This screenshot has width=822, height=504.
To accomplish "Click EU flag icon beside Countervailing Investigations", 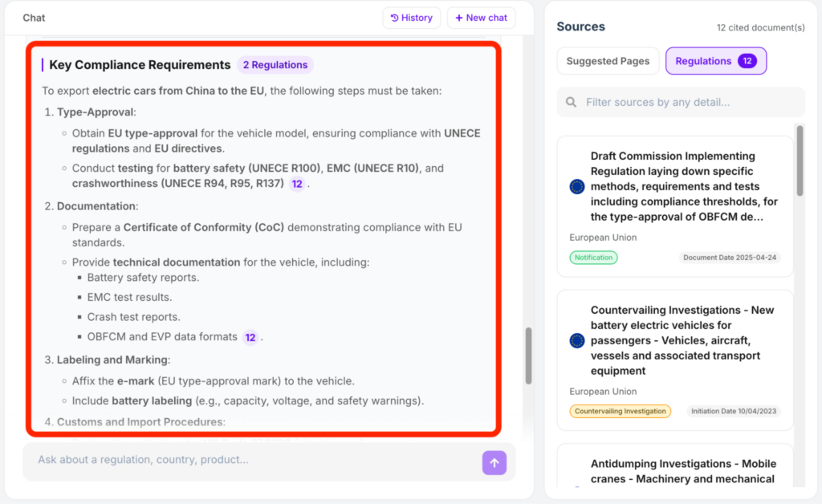I will tap(576, 340).
